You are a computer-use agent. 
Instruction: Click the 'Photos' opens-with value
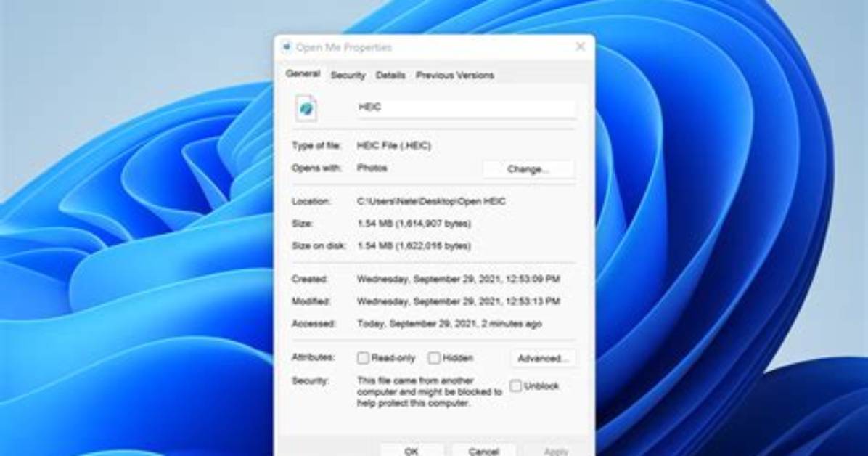[372, 168]
